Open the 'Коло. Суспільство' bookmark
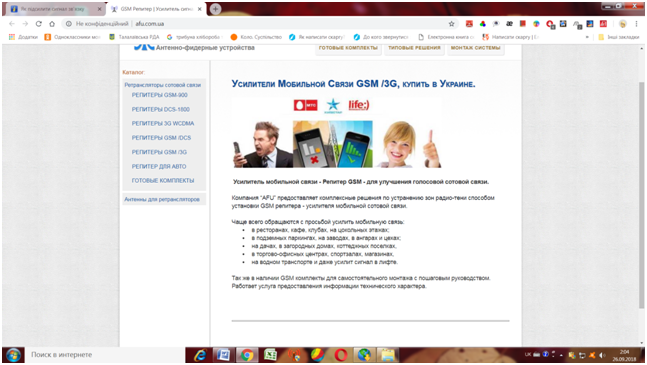This screenshot has height=365, width=647. point(256,37)
